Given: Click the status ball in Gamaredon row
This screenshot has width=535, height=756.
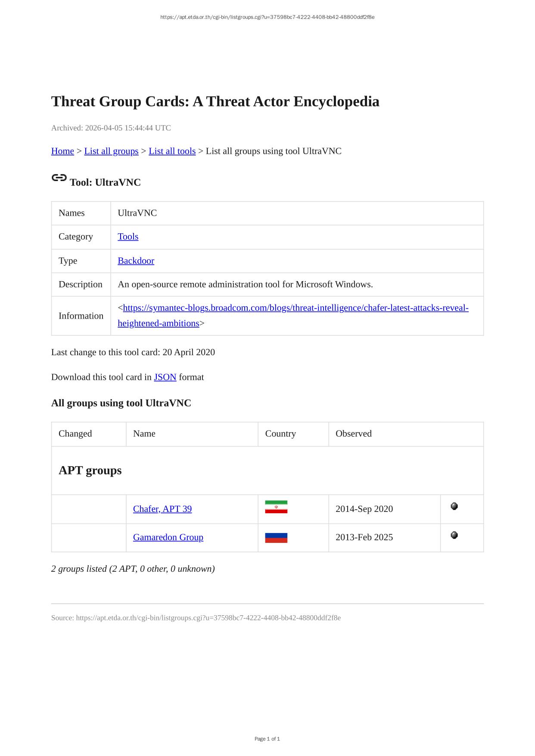Looking at the screenshot, I should 454,535.
